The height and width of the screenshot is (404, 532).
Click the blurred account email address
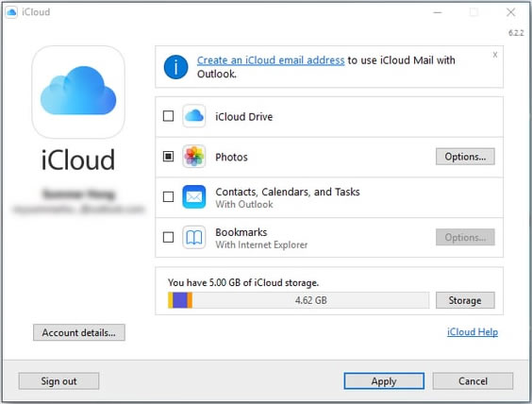[78, 210]
